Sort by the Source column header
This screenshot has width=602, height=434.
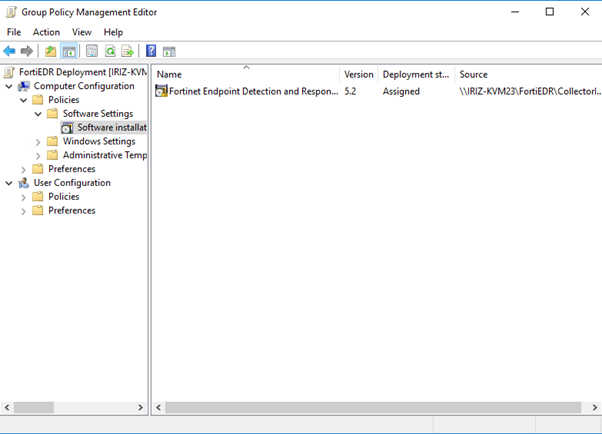point(528,75)
